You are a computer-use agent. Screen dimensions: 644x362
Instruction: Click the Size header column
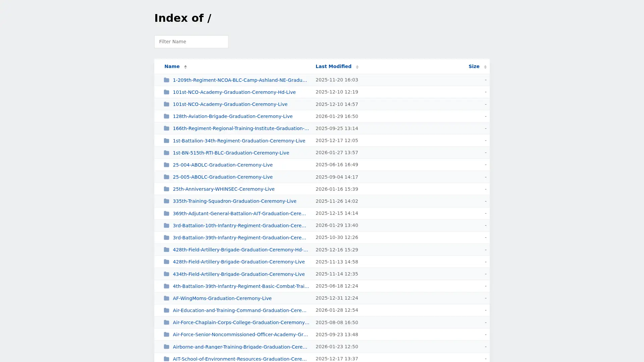474,66
